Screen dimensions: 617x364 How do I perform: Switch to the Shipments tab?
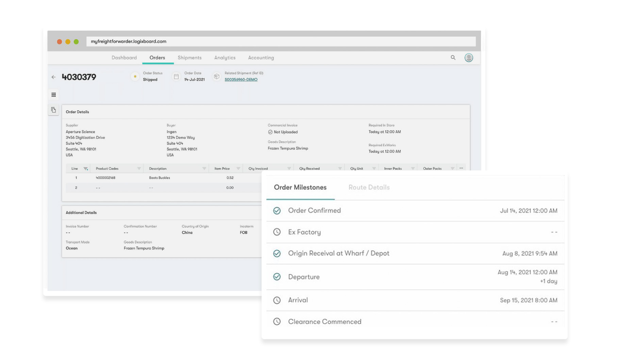[189, 58]
